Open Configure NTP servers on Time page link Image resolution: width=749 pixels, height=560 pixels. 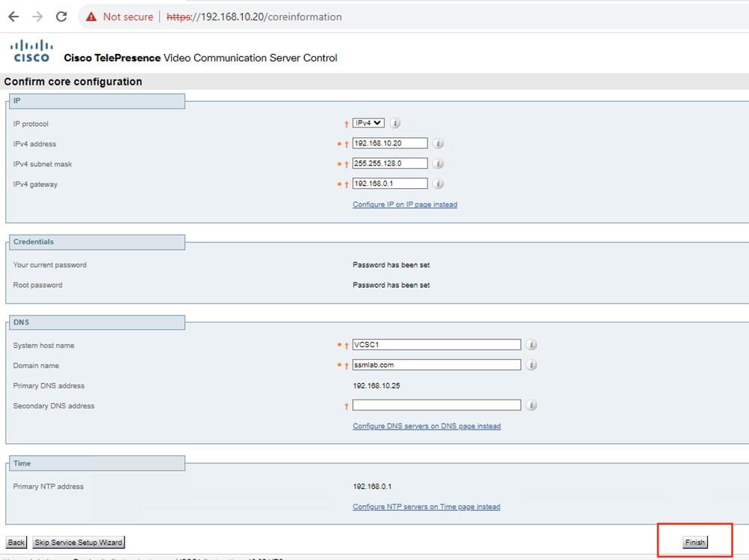point(427,507)
